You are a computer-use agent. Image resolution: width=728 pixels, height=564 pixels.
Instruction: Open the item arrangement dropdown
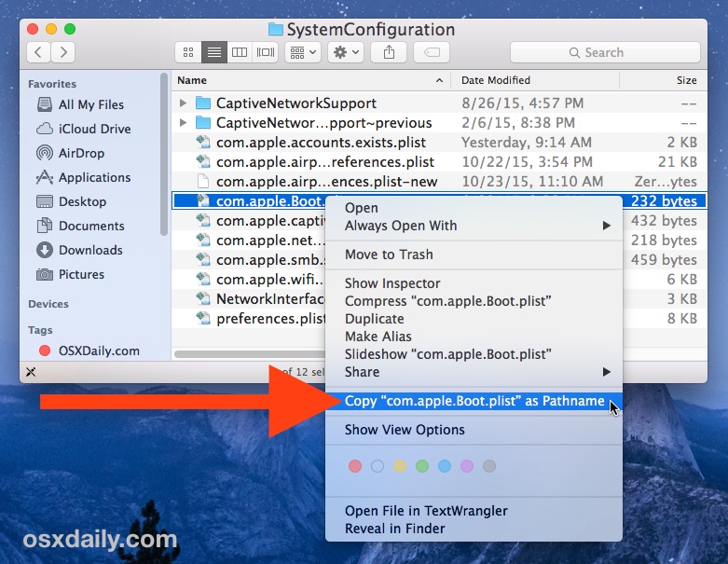[x=303, y=52]
